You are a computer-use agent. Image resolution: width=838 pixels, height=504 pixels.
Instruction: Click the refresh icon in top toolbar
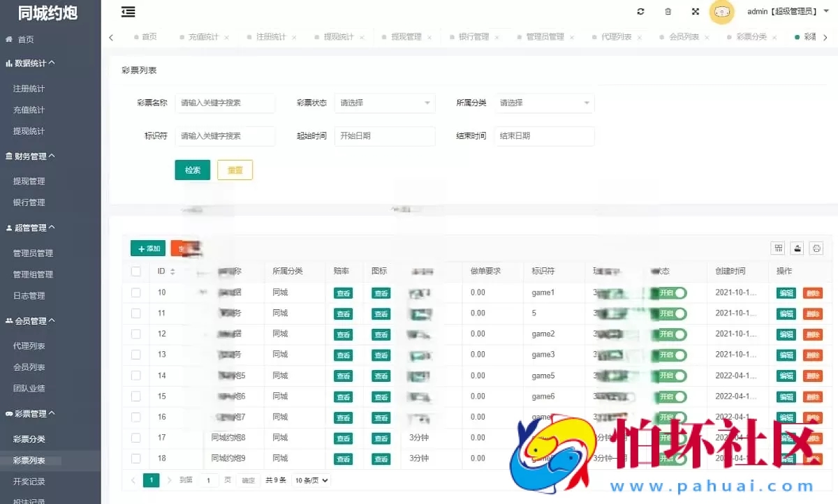click(640, 12)
